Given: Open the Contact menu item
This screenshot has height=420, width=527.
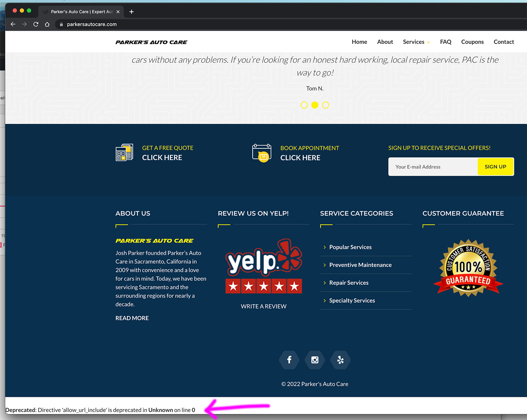Looking at the screenshot, I should 504,42.
